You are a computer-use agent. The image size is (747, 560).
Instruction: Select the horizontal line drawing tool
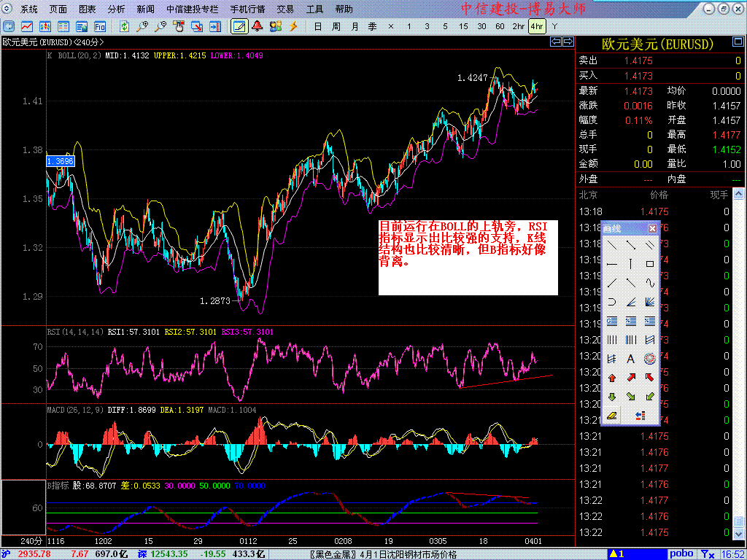pos(613,264)
